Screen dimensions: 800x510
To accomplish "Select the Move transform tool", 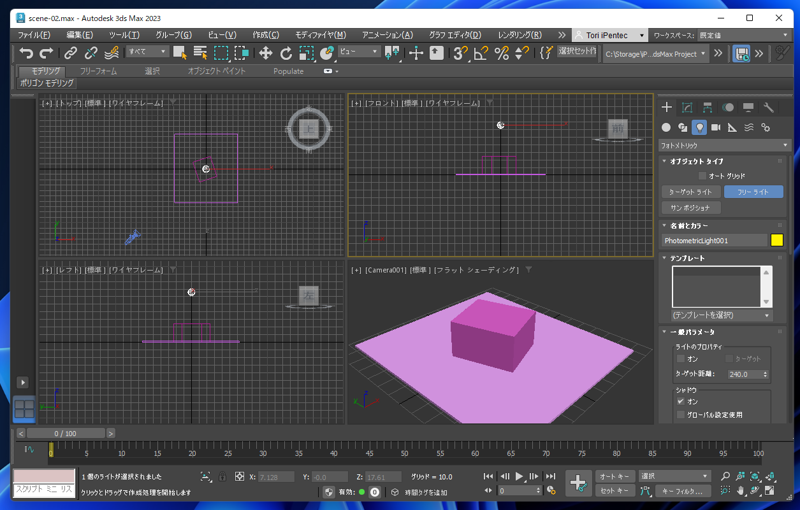I will click(266, 53).
